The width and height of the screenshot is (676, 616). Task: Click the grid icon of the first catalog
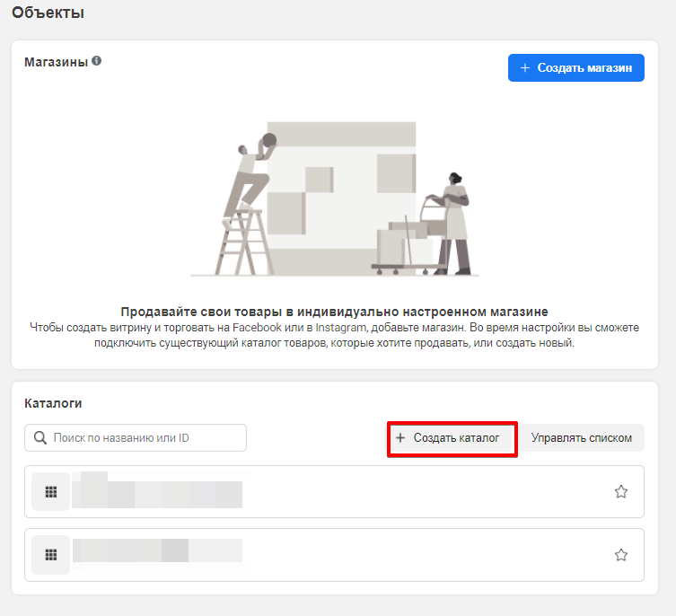[x=50, y=492]
